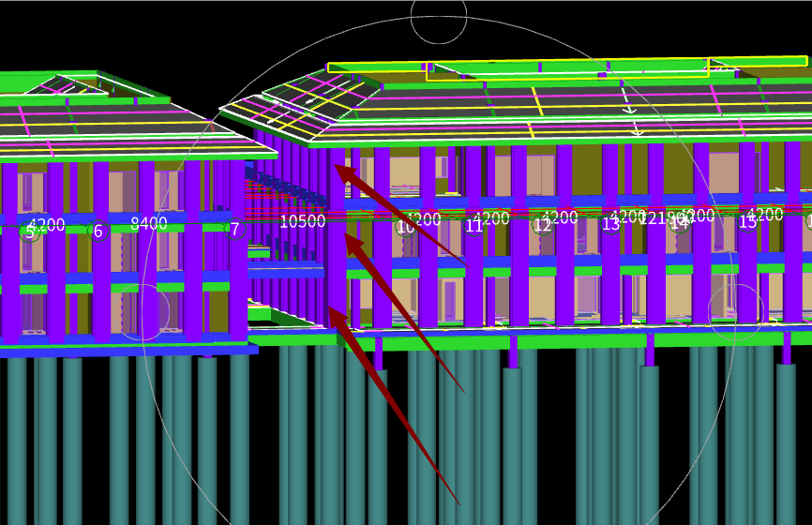The width and height of the screenshot is (812, 525).
Task: Click the left orbit ring handle circle
Action: pos(142,312)
